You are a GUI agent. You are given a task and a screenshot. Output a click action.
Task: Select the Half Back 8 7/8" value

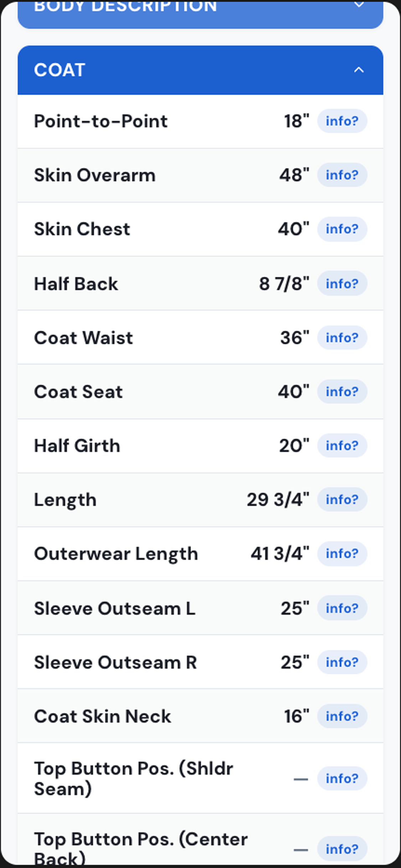[284, 284]
